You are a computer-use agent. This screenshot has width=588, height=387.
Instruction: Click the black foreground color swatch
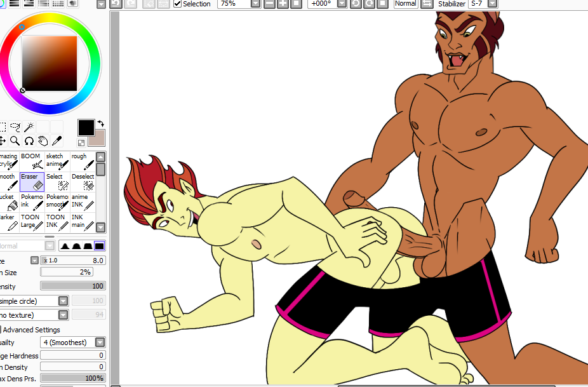click(x=86, y=127)
